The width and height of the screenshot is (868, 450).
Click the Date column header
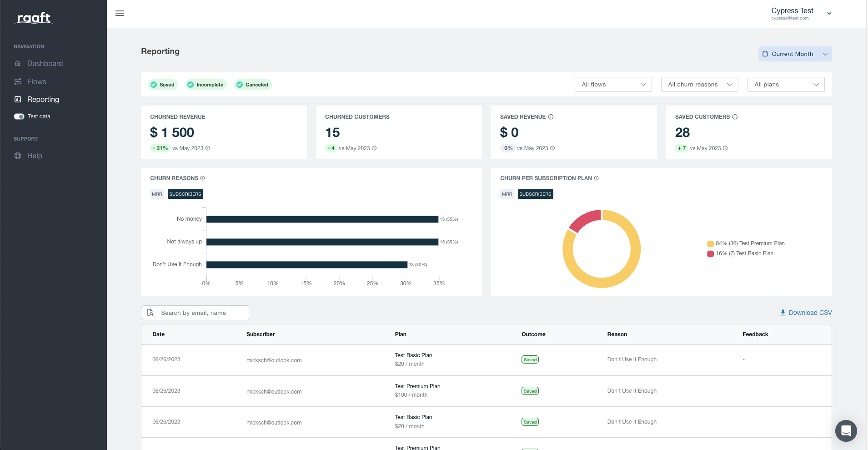click(x=158, y=334)
